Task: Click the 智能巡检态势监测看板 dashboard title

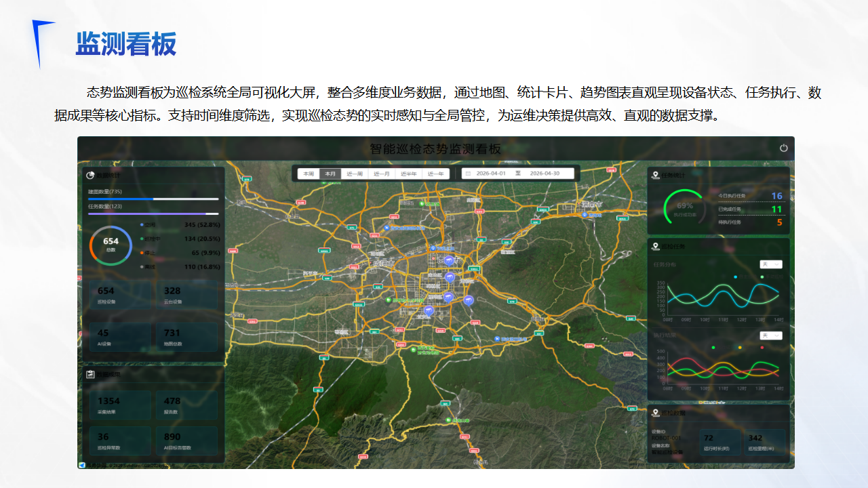Action: (435, 148)
